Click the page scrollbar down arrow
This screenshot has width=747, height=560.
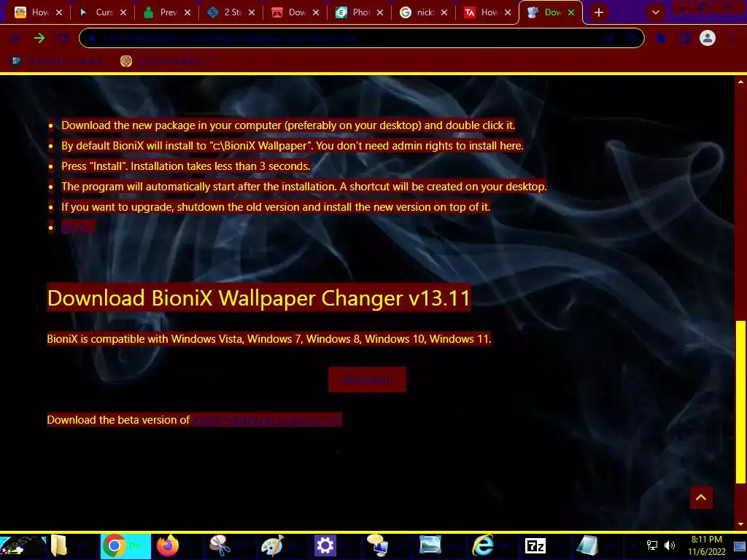(x=740, y=524)
